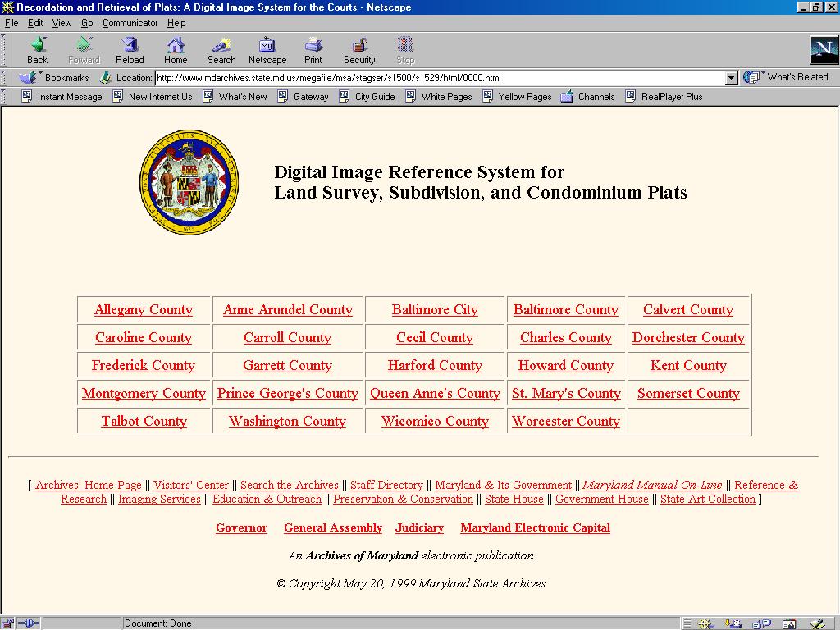
Task: Open the View menu
Action: pyautogui.click(x=62, y=23)
